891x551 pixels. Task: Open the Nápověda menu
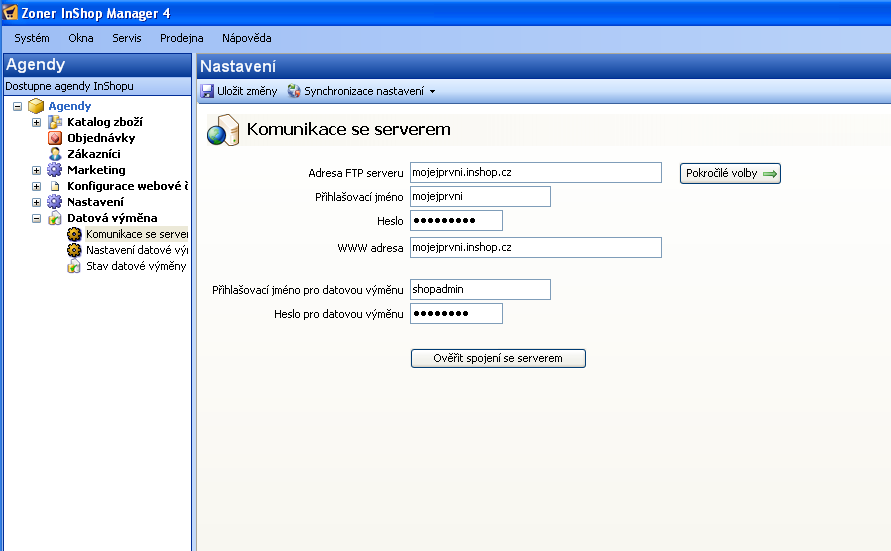[247, 38]
